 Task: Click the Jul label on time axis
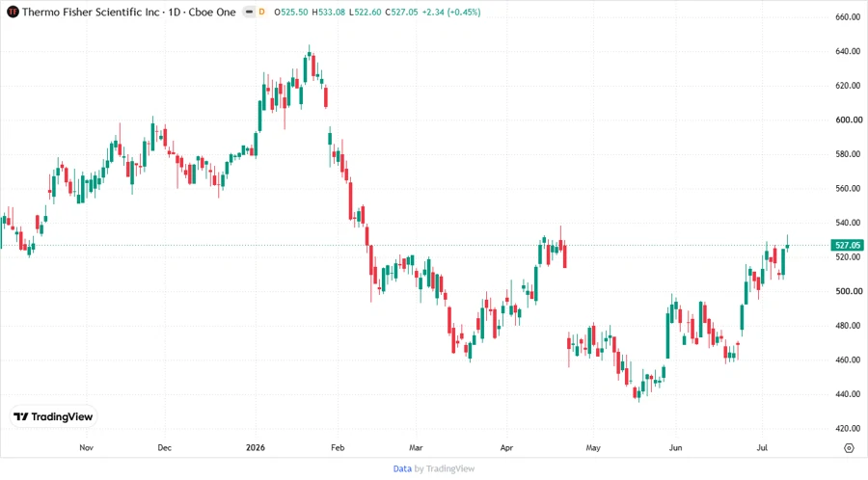(x=762, y=448)
